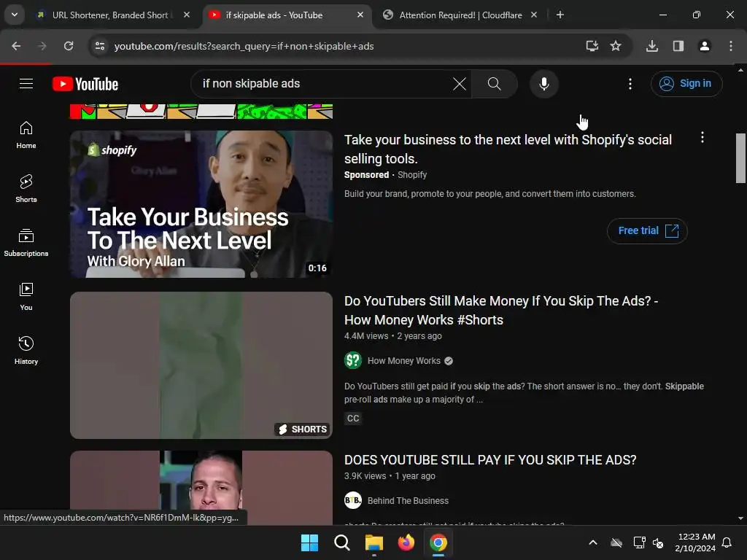This screenshot has width=747, height=560.
Task: Visit the How Money Works channel
Action: tap(403, 361)
